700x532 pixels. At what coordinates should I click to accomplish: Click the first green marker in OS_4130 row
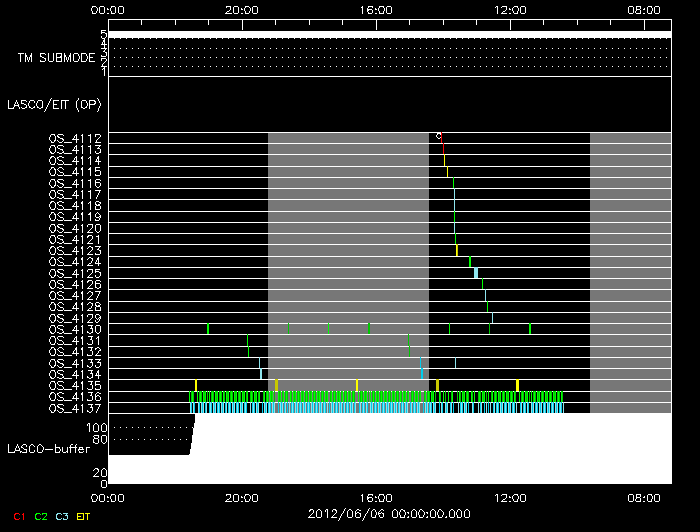click(x=208, y=329)
